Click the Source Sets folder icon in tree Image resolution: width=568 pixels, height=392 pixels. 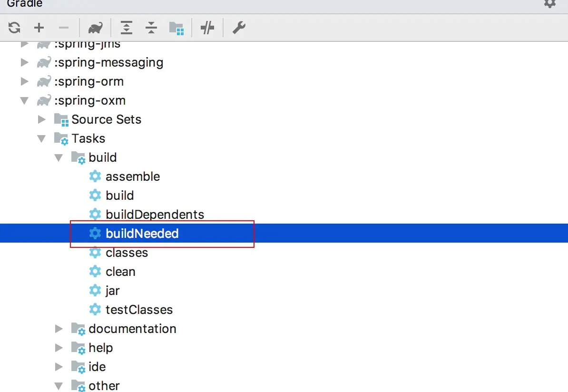(61, 120)
